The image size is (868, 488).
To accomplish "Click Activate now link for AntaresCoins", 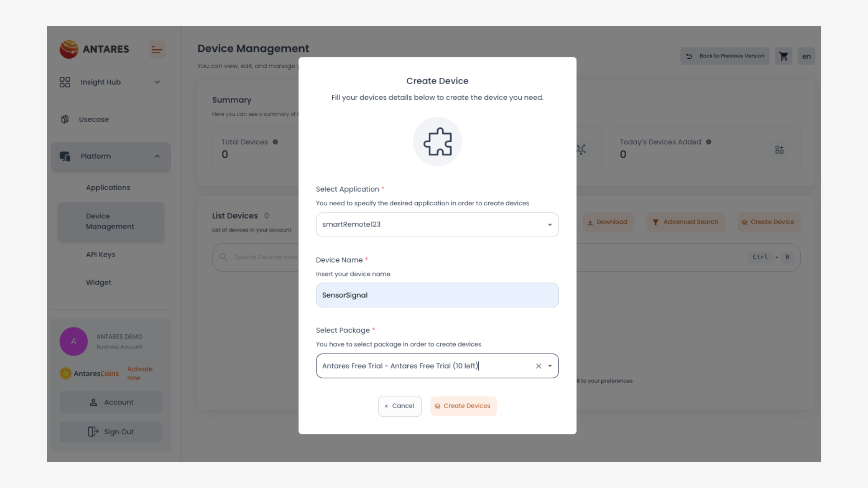I will coord(140,373).
